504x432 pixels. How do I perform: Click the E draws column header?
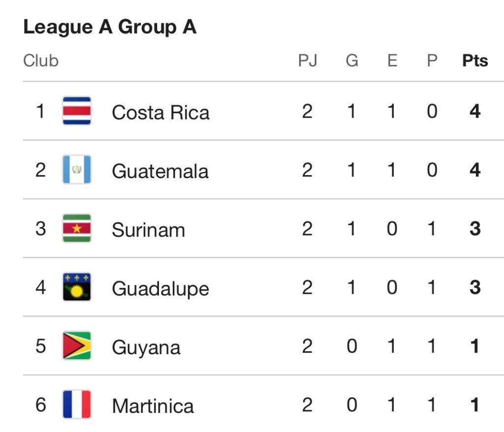pos(392,61)
